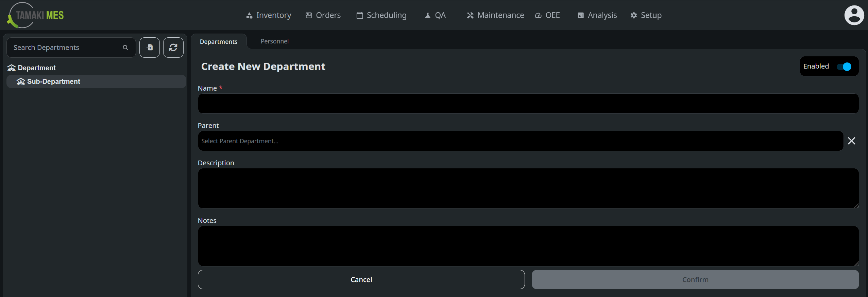868x297 pixels.
Task: Clear the Parent department selection
Action: [851, 141]
